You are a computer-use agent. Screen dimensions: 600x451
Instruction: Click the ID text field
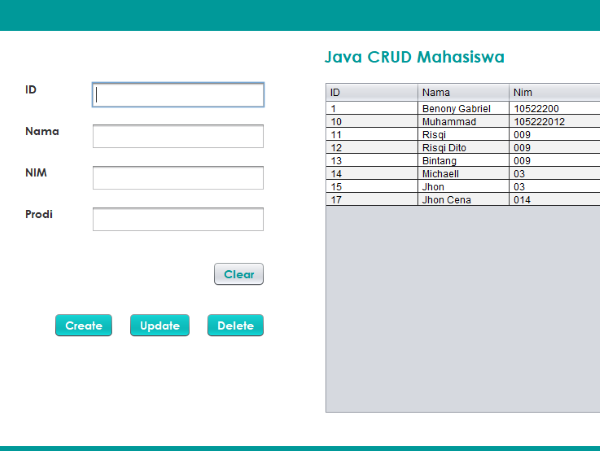point(178,95)
